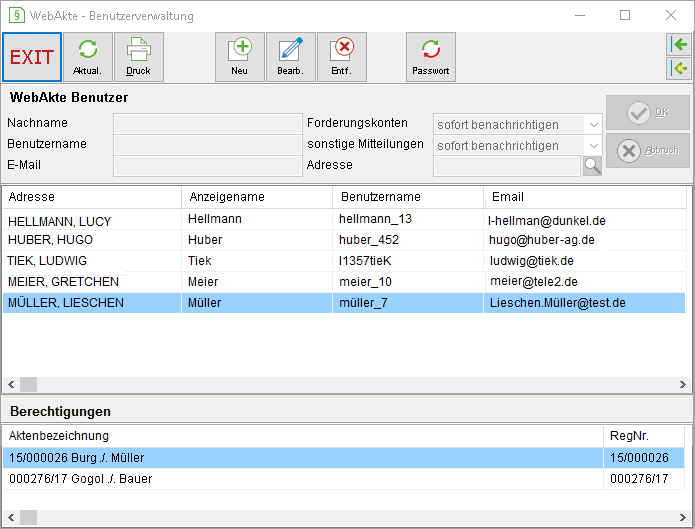This screenshot has width=695, height=529.
Task: Sort by the Anzeigename column header
Action: tap(257, 197)
